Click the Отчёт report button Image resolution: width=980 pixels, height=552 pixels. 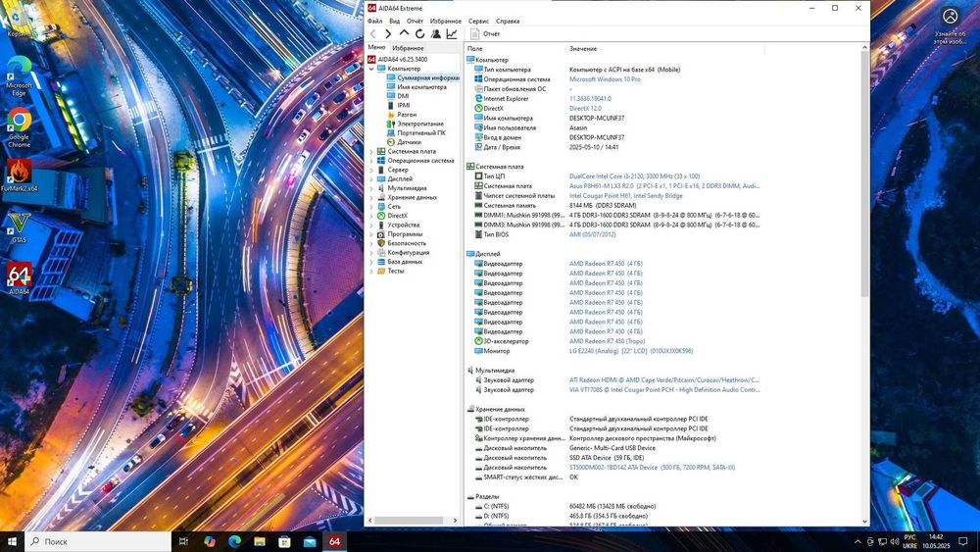tap(485, 33)
